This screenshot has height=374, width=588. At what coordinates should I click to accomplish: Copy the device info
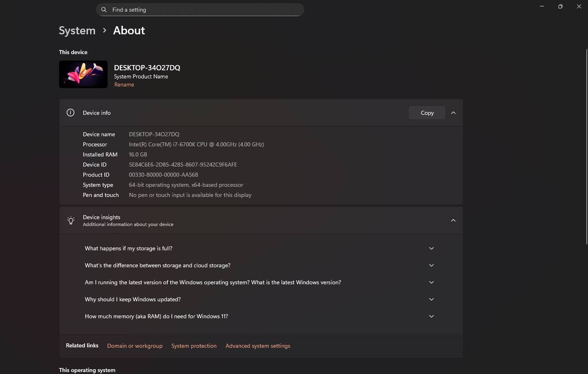[x=427, y=113]
